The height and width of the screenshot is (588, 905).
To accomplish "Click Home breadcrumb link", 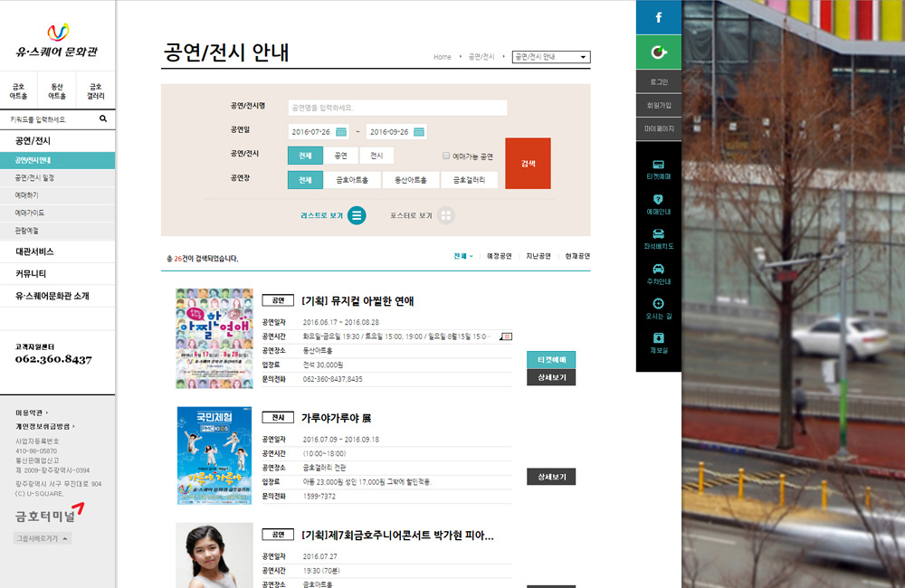I will 443,57.
